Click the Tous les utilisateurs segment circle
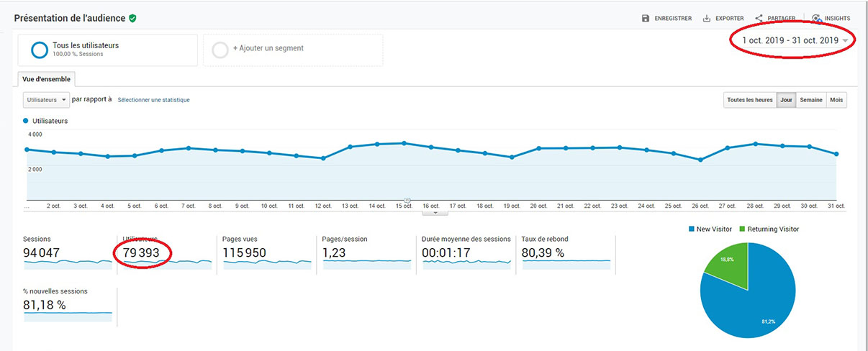The image size is (868, 351). (x=39, y=50)
